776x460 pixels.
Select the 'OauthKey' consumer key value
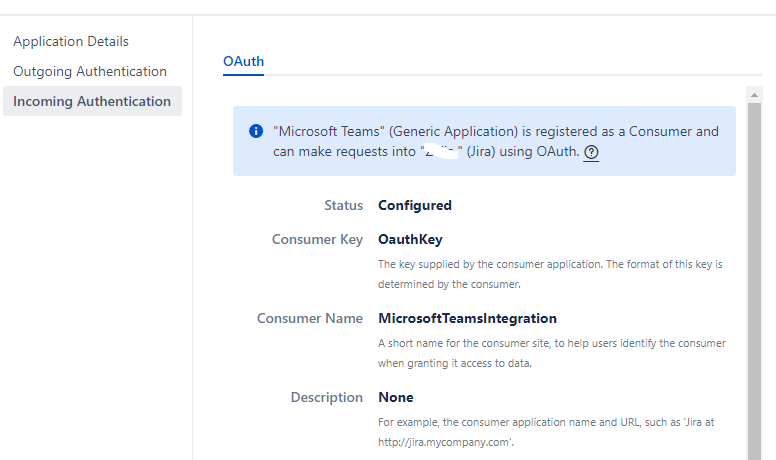click(410, 240)
